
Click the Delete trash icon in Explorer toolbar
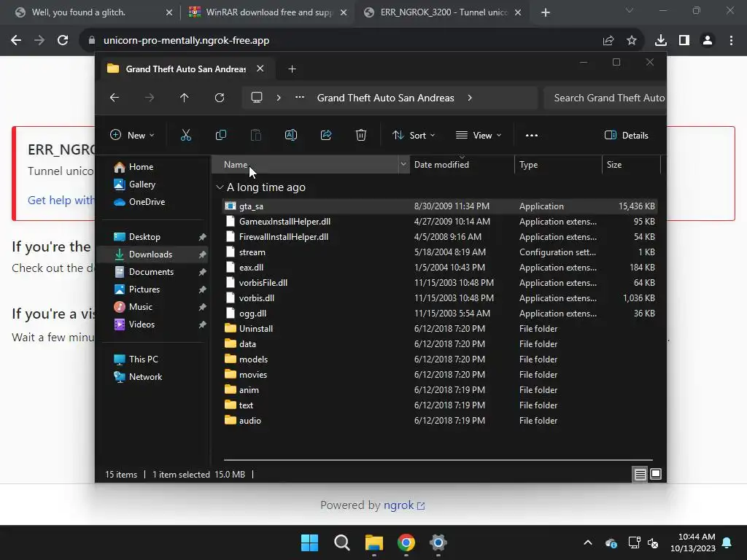[x=361, y=135]
